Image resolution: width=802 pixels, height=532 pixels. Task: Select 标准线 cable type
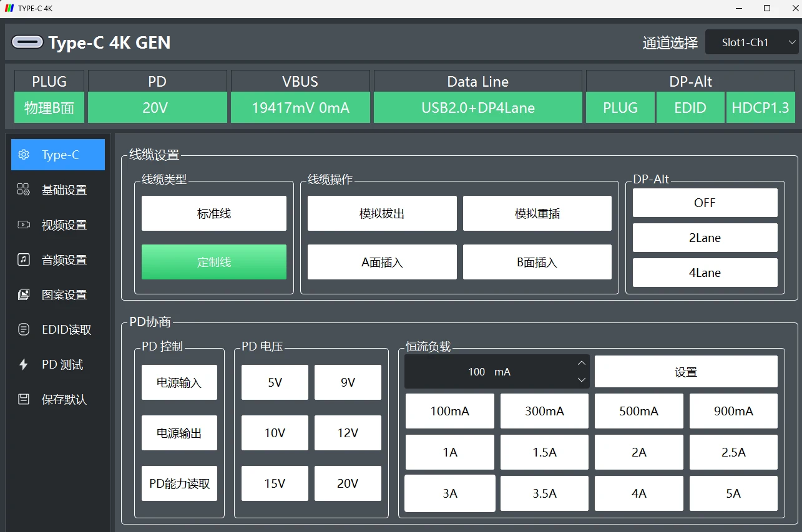214,213
